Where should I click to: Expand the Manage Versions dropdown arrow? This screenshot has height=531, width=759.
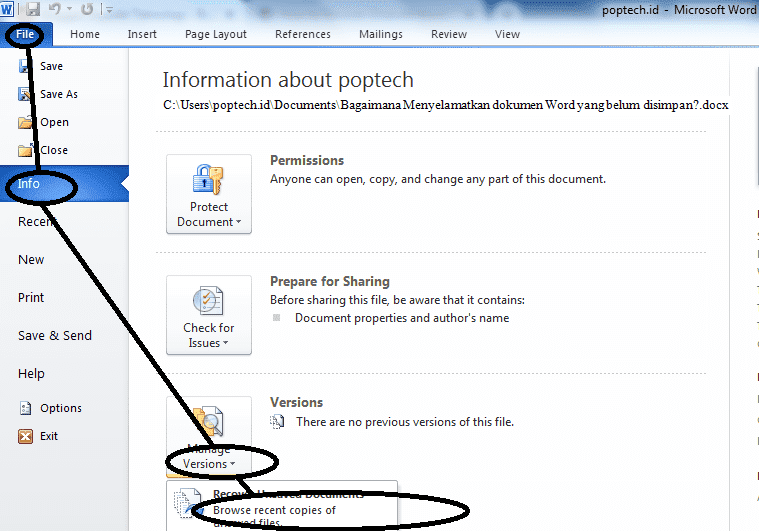(x=233, y=464)
